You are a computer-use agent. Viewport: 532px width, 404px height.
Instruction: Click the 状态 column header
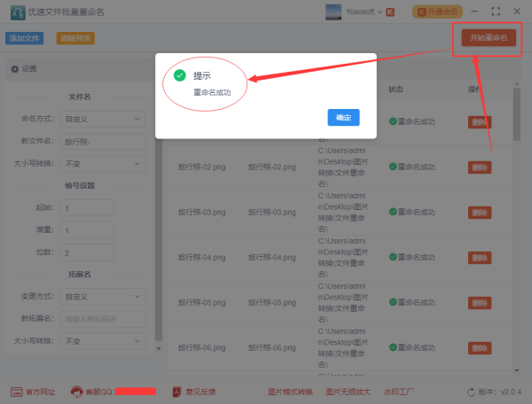[395, 89]
